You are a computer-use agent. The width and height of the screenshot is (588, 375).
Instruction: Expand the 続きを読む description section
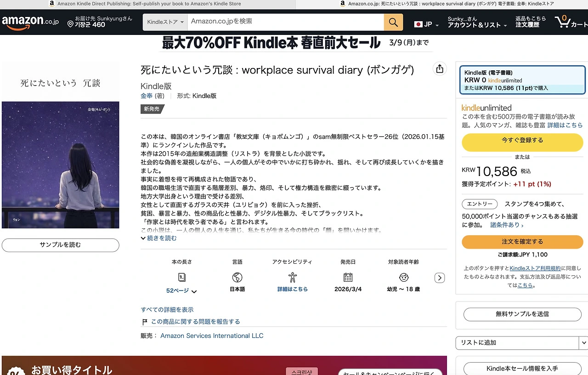(x=158, y=238)
